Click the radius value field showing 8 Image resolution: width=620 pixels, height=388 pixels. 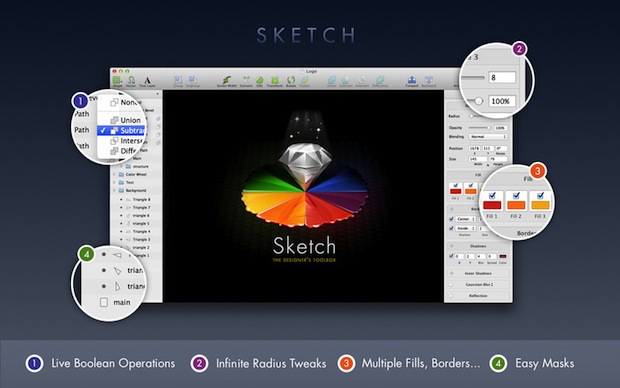pos(502,78)
